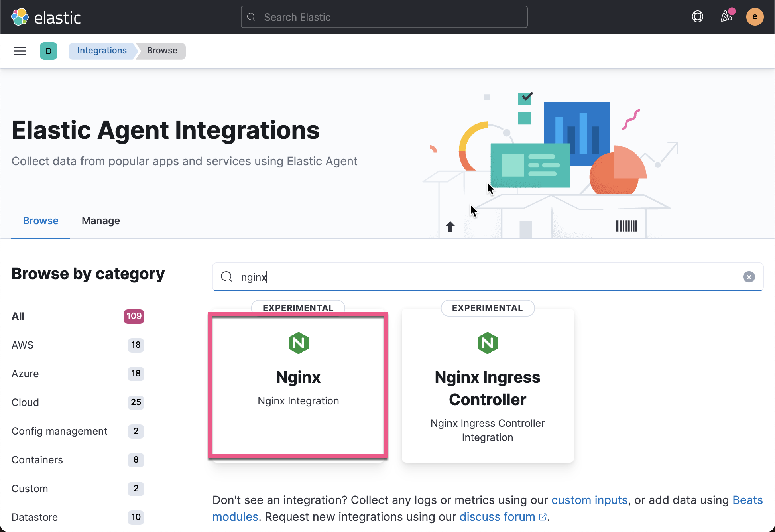The height and width of the screenshot is (532, 775).
Task: Open the help menu lifebuoy icon
Action: tap(698, 17)
